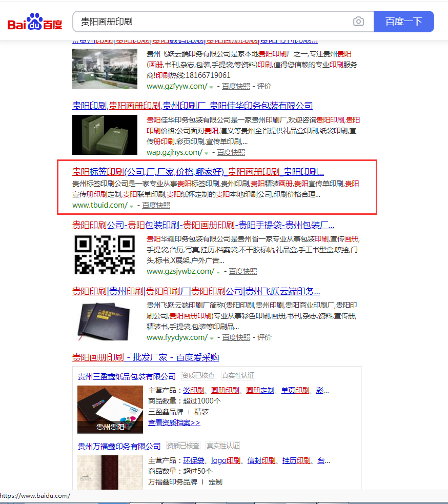Open 贵州万福鑫印务有限公司 company link
Screen dimensions: 448x504
coord(119,447)
